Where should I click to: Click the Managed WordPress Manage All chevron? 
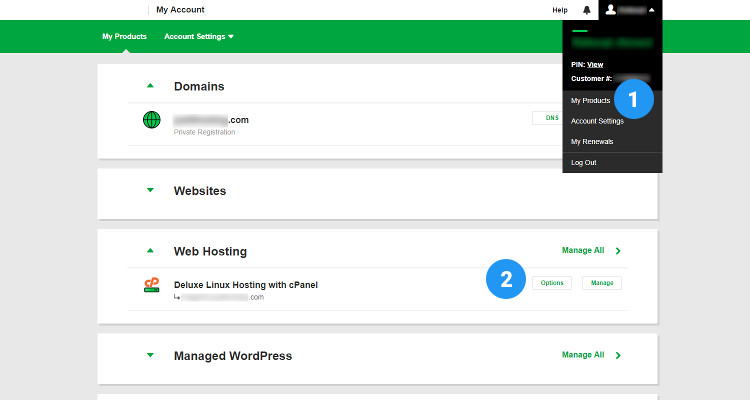pyautogui.click(x=618, y=356)
